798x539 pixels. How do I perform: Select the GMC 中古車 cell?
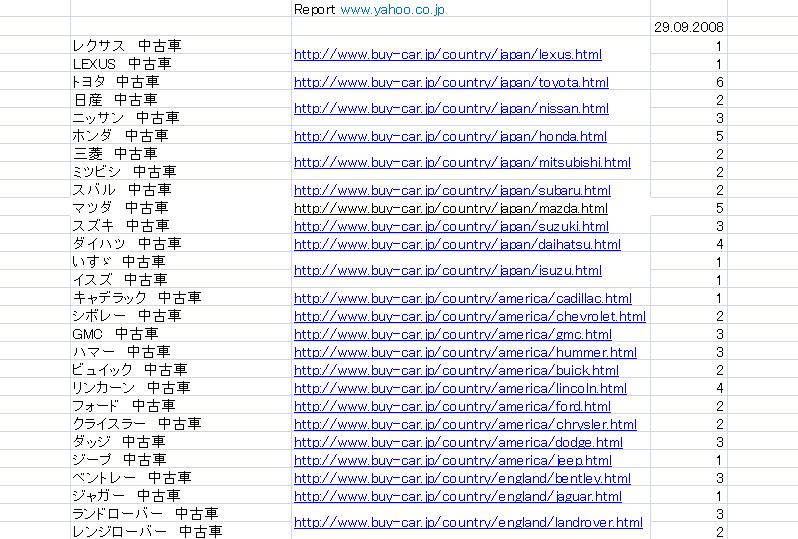click(181, 334)
